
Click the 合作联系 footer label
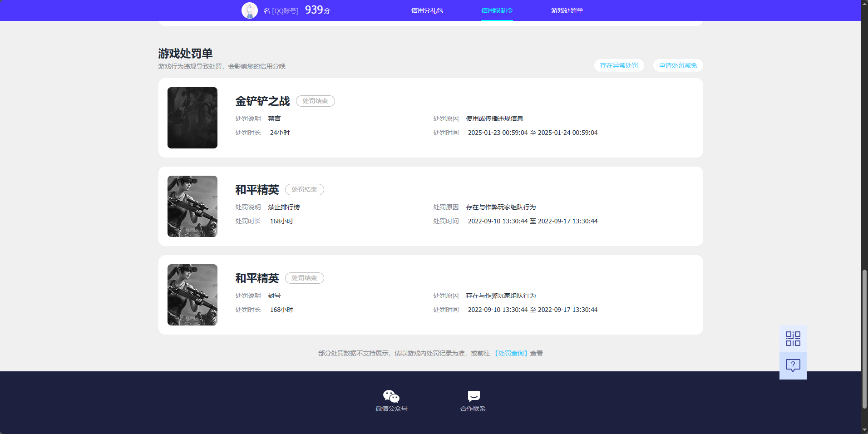click(473, 409)
